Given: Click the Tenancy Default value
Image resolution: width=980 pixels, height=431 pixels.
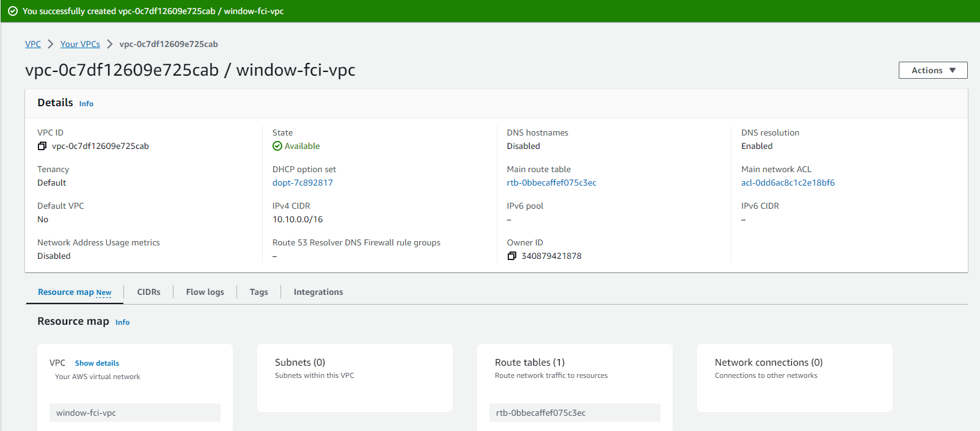Looking at the screenshot, I should (52, 183).
